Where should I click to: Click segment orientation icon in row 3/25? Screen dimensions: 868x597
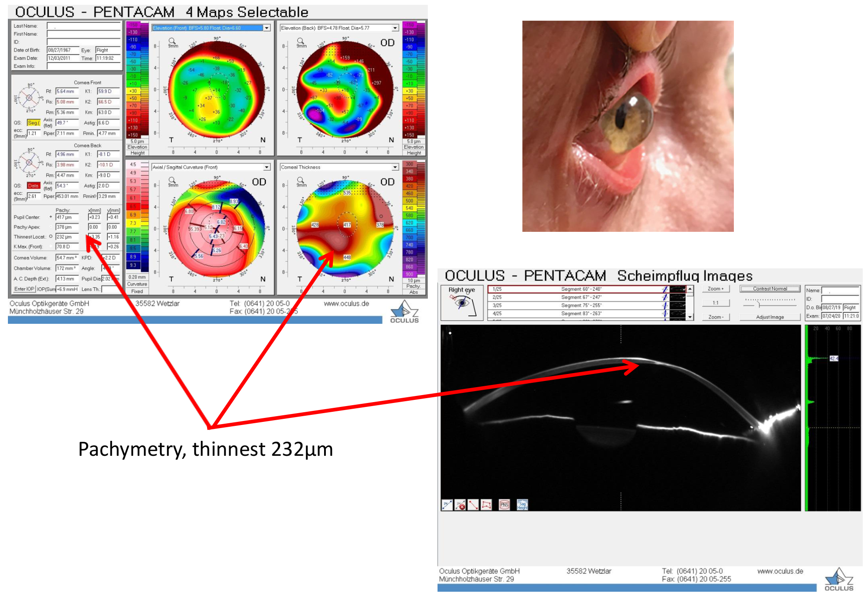[665, 305]
